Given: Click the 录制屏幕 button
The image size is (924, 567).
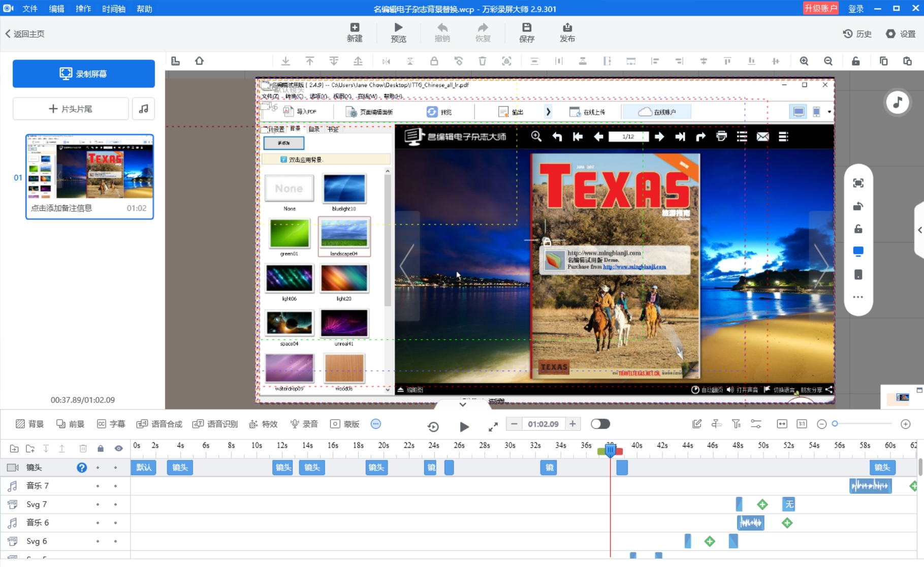Looking at the screenshot, I should pos(84,74).
